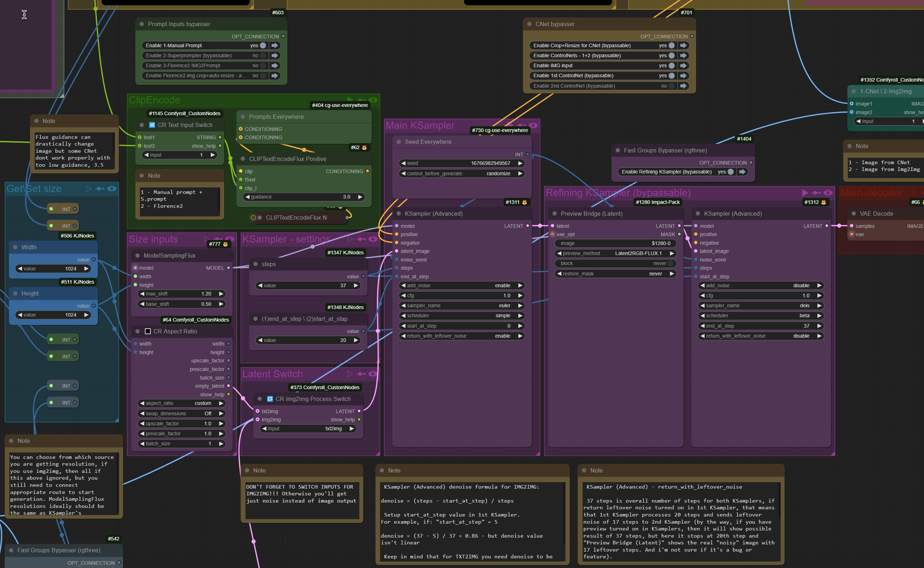
Task: Toggle Enable 2nd ControlNet (bypassable) switch
Action: pyautogui.click(x=671, y=85)
